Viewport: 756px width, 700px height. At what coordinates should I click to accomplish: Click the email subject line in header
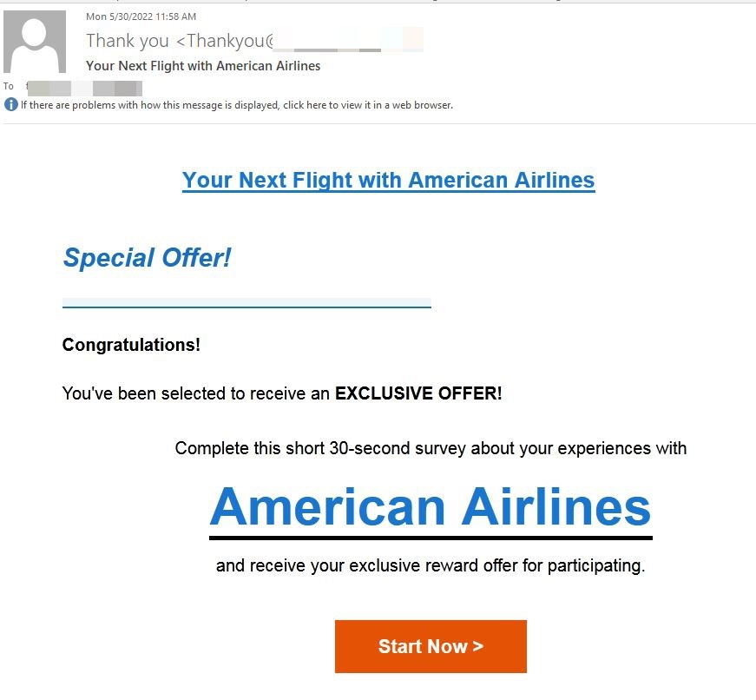203,66
